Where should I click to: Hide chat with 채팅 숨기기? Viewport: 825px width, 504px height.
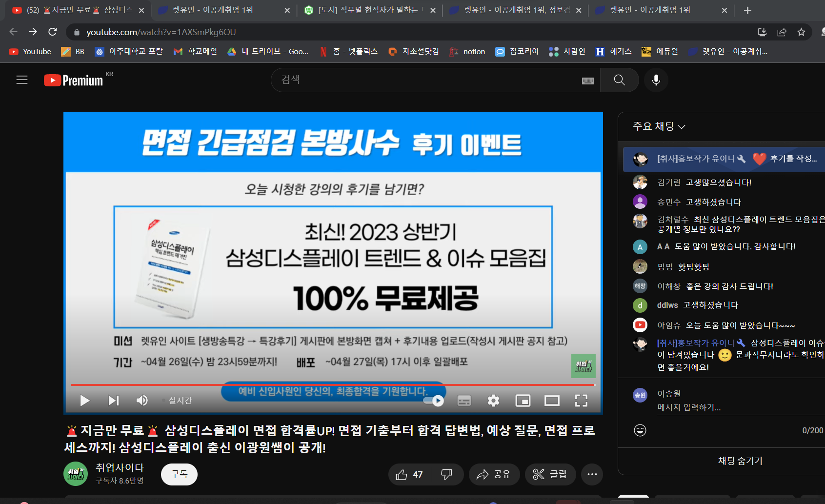[x=740, y=461]
